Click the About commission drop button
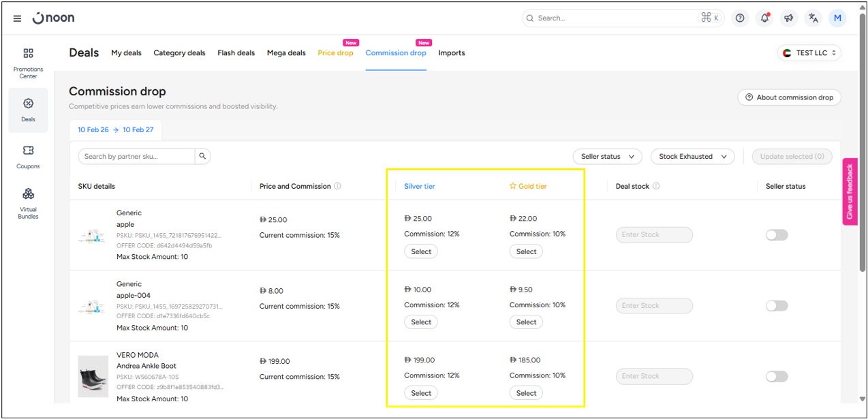 (x=789, y=97)
